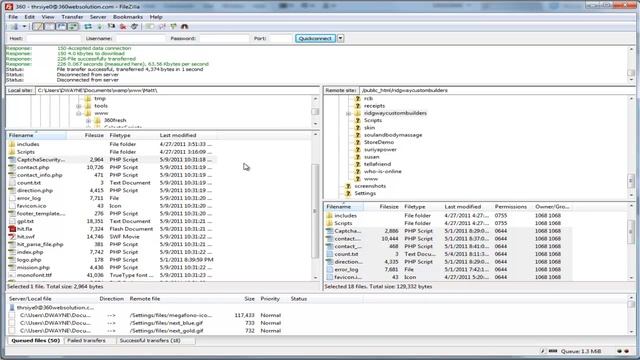640x360 pixels.
Task: Search for files with the binoculars icon
Action: [184, 27]
